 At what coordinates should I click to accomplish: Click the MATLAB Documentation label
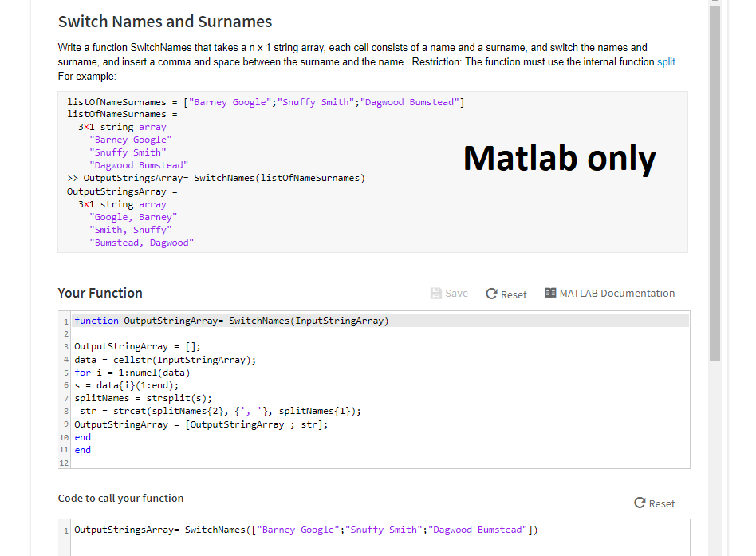617,293
